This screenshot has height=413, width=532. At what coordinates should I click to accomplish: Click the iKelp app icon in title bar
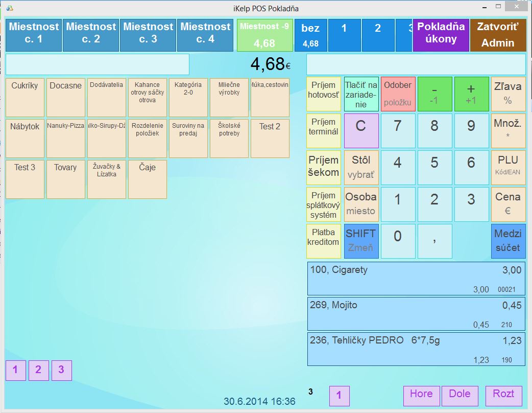point(10,8)
